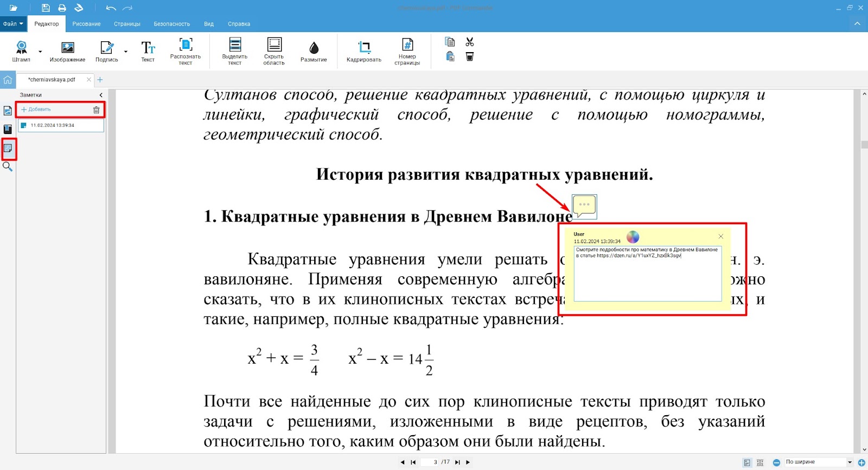Delete note with panel trash icon
The image size is (868, 470).
point(97,110)
